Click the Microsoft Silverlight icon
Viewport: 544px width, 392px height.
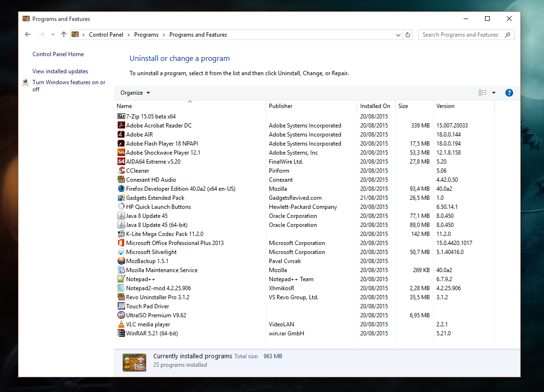pyautogui.click(x=121, y=252)
